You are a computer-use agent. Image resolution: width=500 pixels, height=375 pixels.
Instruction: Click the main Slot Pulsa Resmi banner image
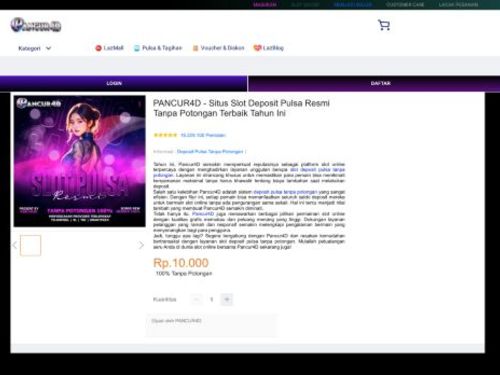(80, 161)
